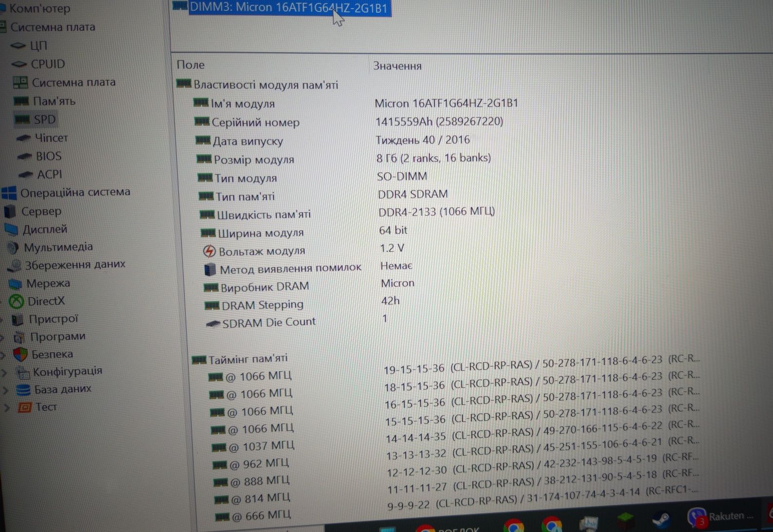The width and height of the screenshot is (773, 532).
Task: Click the Збереження даних icon
Action: [x=15, y=266]
